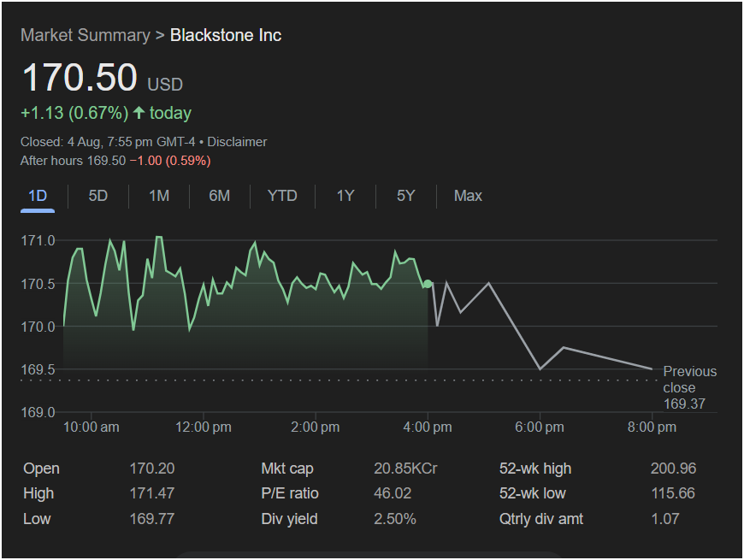Switch to 1Y chart view
Image resolution: width=744 pixels, height=560 pixels.
click(345, 196)
